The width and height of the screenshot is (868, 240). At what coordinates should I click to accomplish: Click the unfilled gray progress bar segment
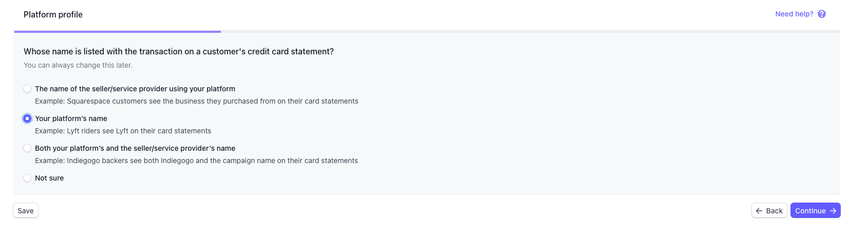coord(530,32)
